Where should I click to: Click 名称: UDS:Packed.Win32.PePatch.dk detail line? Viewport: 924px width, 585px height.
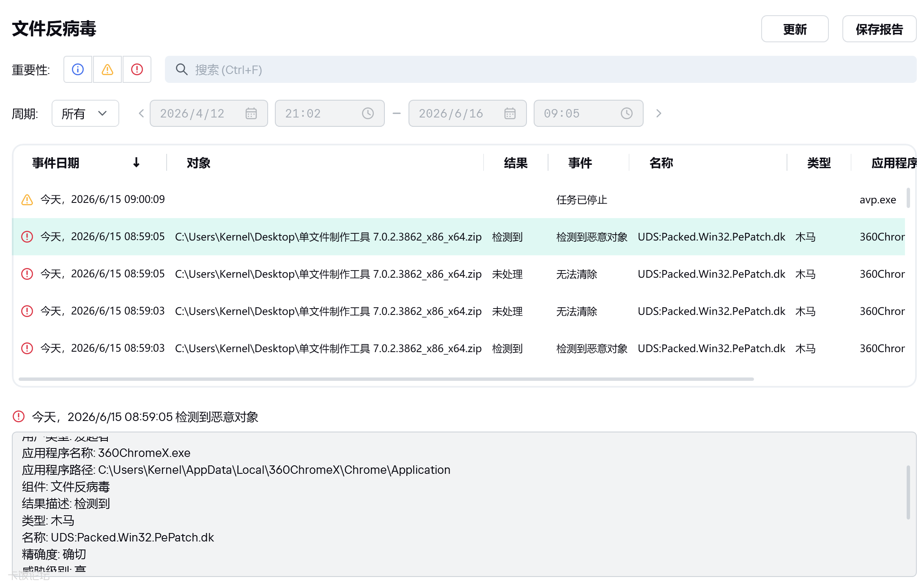pos(118,537)
